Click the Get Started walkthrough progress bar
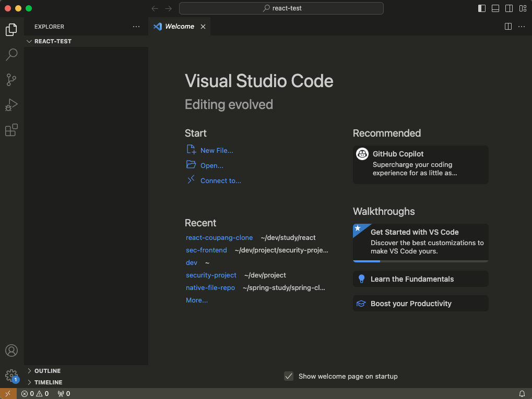The height and width of the screenshot is (399, 532). click(420, 261)
